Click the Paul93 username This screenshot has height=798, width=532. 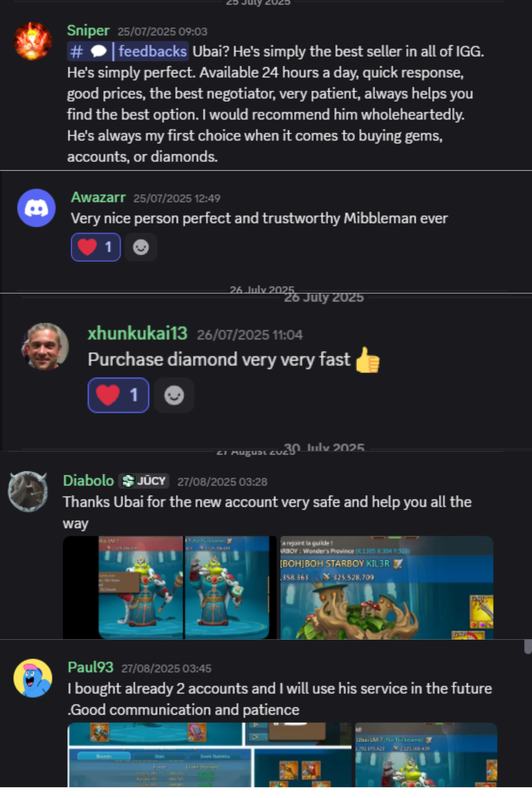coord(91,668)
